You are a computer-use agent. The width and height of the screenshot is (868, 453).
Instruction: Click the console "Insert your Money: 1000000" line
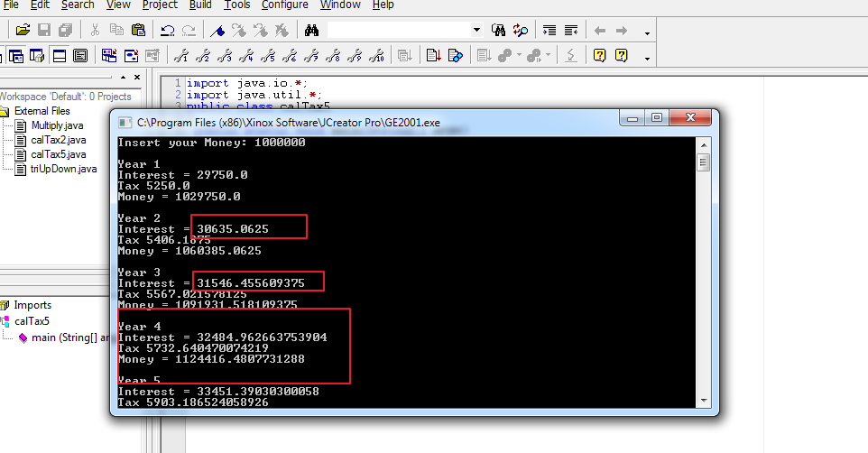click(x=211, y=143)
